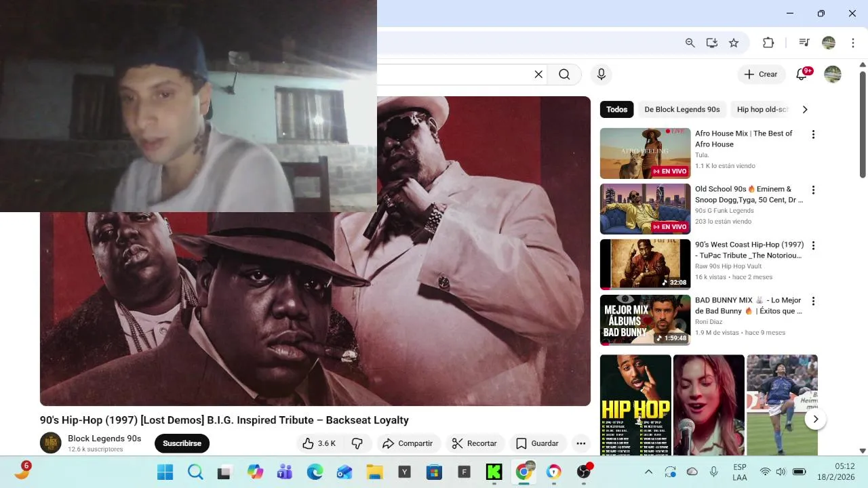Open network and volume quick settings
The height and width of the screenshot is (488, 868).
(782, 472)
